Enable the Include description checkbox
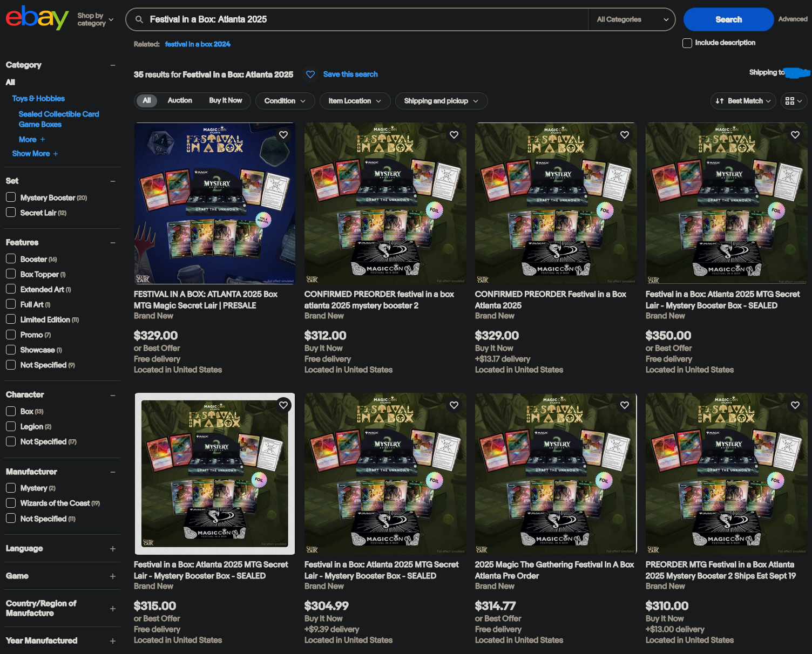 pyautogui.click(x=687, y=43)
